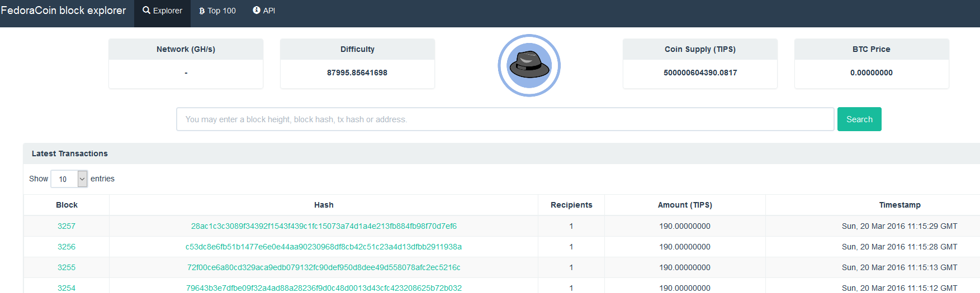Open the Top 100 page
Viewport: 980px width, 293px height.
[x=217, y=11]
